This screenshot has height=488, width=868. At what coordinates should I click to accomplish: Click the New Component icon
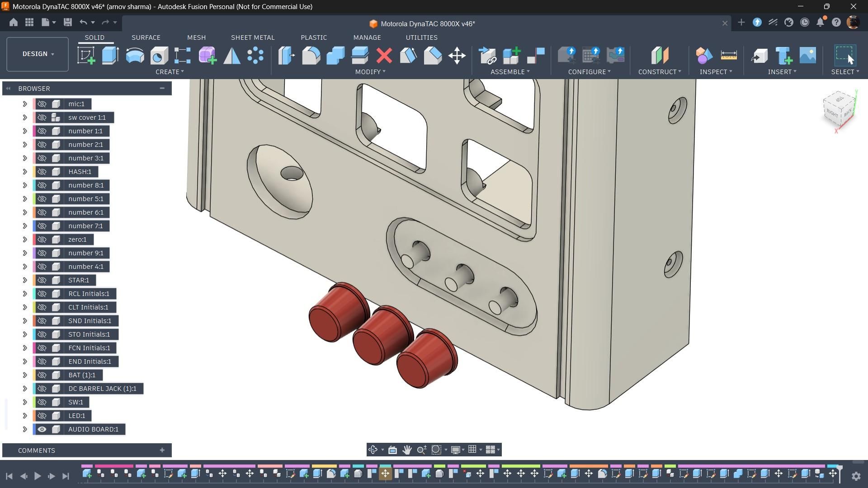512,56
